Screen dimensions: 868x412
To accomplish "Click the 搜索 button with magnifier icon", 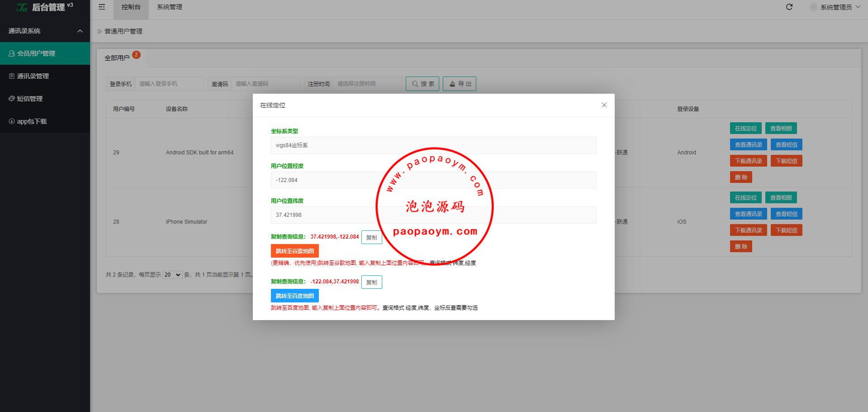I will [x=422, y=84].
